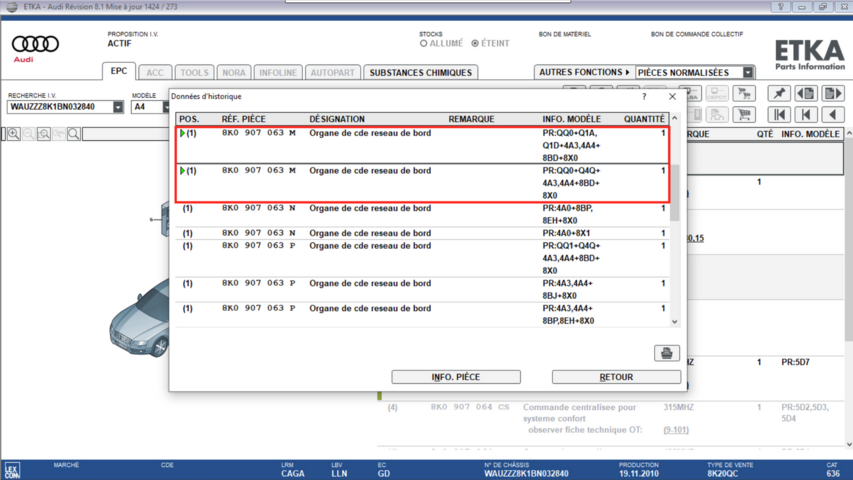Screen dimensions: 853x480
Task: Click the cart-with-car greyed icon
Action: click(716, 114)
